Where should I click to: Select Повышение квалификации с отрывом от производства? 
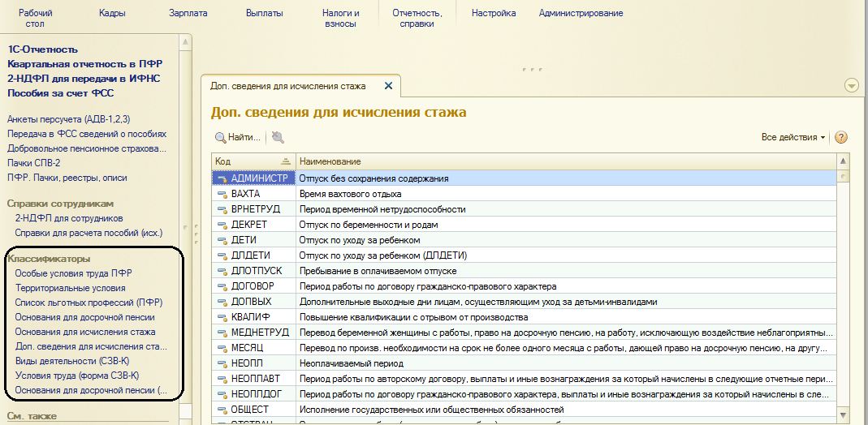(x=524, y=317)
